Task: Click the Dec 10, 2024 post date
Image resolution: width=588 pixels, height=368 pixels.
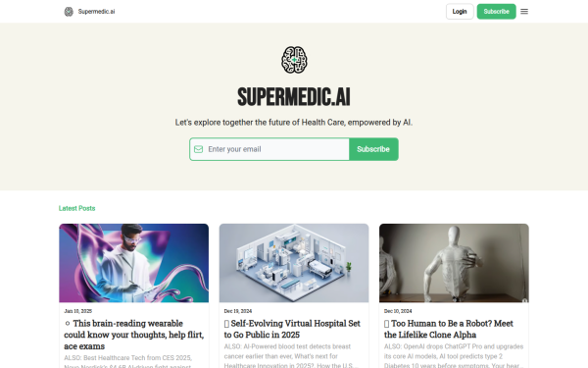Action: [398, 311]
